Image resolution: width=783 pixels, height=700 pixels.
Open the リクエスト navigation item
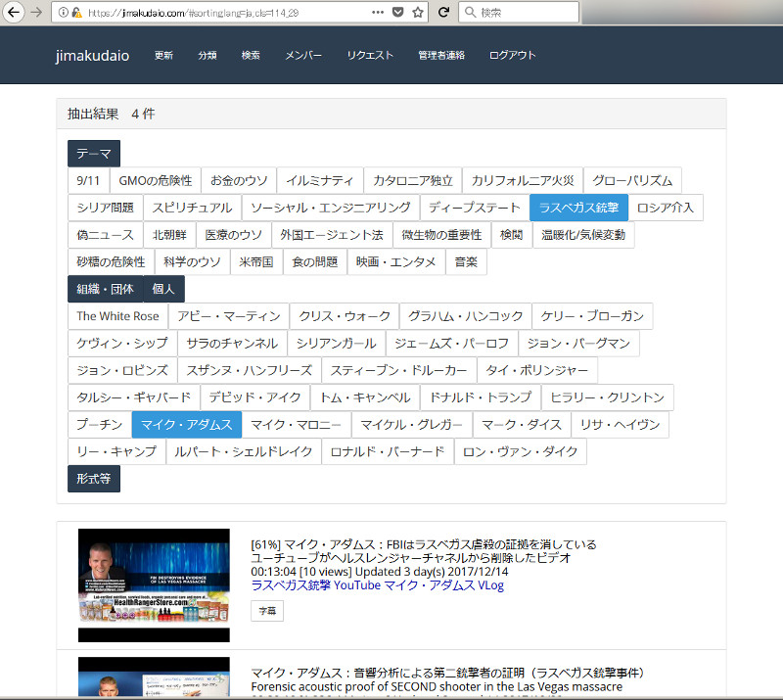pos(369,56)
